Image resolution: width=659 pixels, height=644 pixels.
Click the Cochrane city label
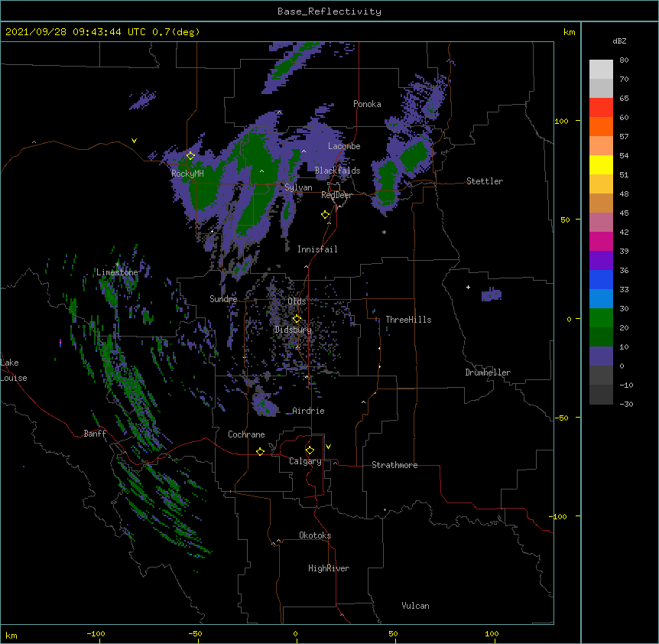coord(246,434)
